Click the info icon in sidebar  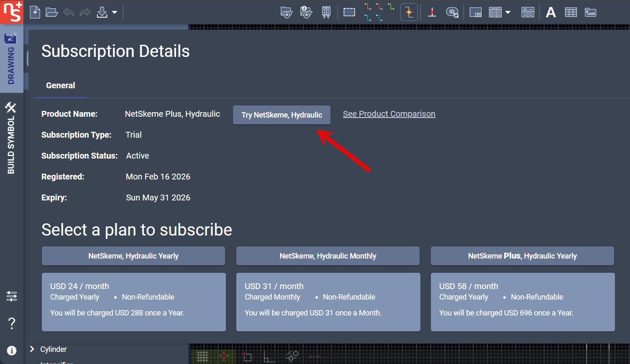[12, 351]
